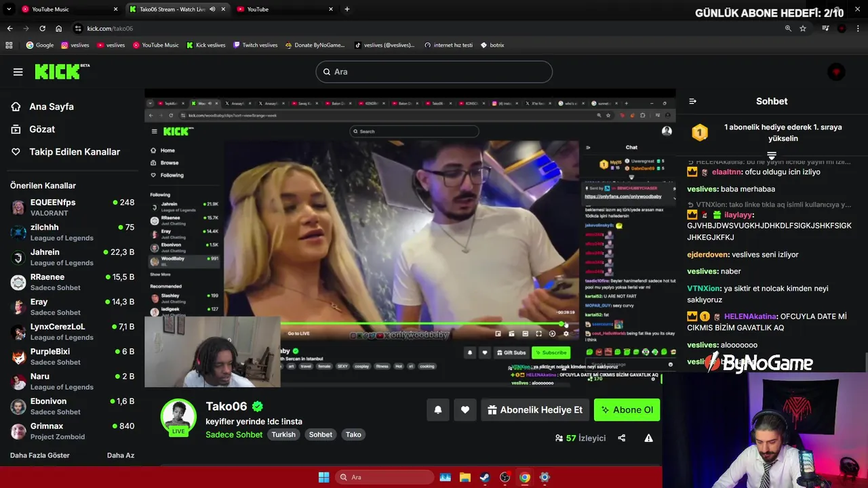Click ejderdoven username in chat
The image size is (868, 488).
click(x=708, y=255)
